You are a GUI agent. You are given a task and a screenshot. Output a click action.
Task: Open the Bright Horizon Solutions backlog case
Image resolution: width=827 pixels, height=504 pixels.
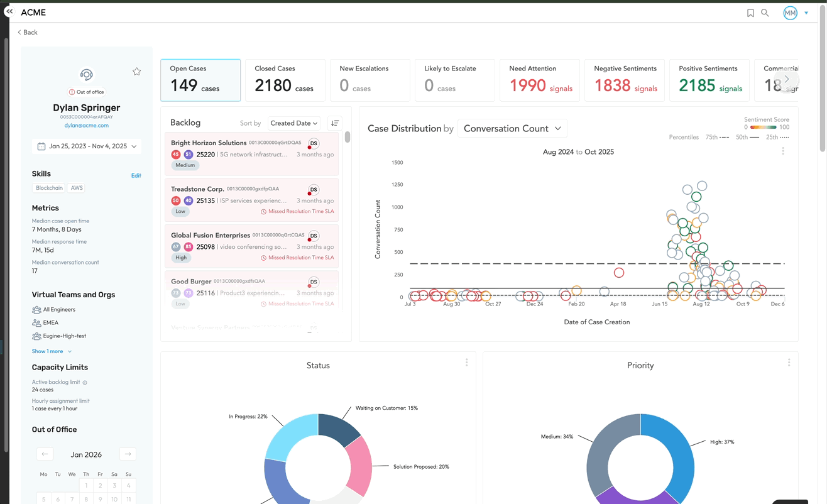coord(252,153)
